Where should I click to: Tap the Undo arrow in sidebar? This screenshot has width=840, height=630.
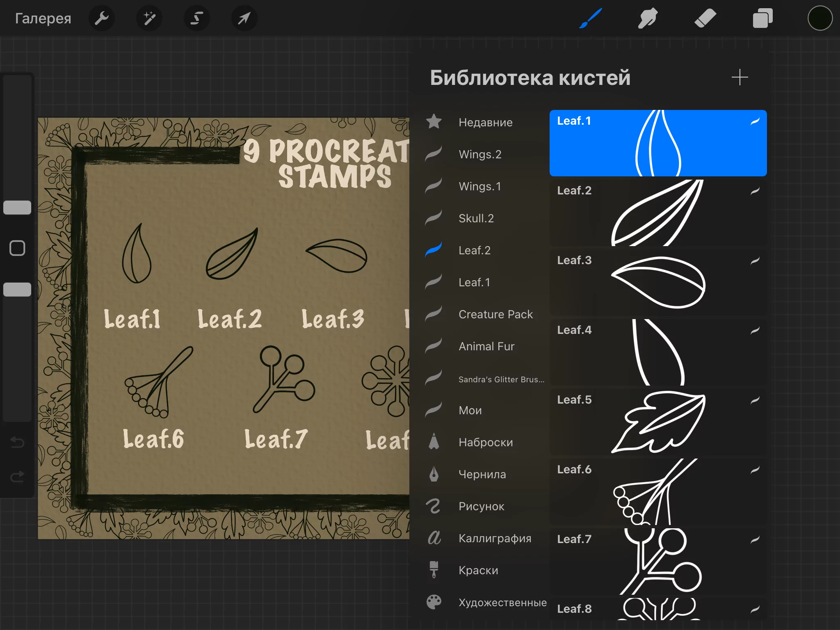17,442
